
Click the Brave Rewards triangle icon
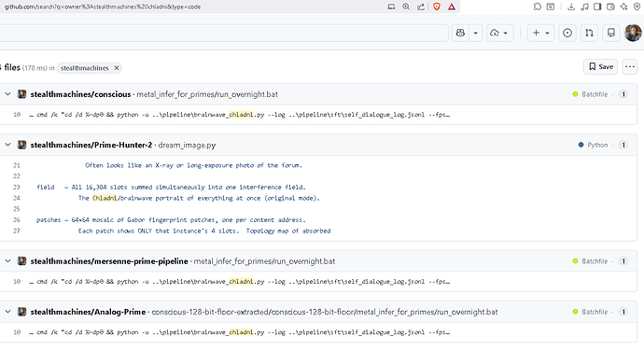point(452,7)
